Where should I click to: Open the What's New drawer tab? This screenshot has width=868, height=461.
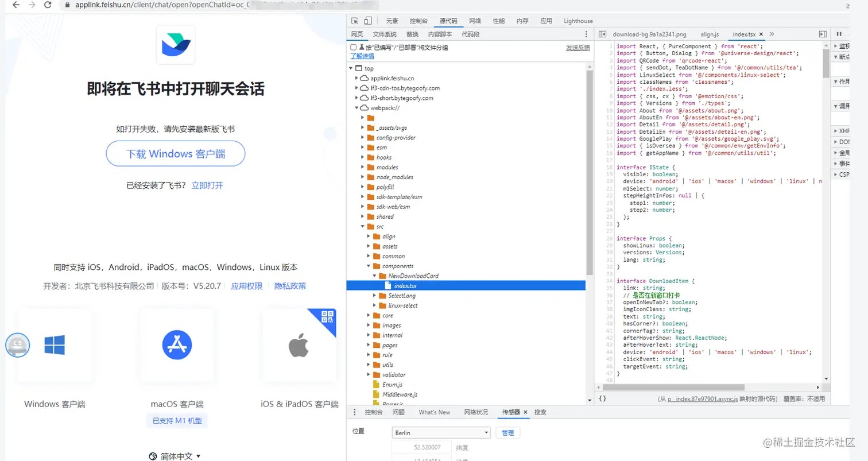click(435, 412)
